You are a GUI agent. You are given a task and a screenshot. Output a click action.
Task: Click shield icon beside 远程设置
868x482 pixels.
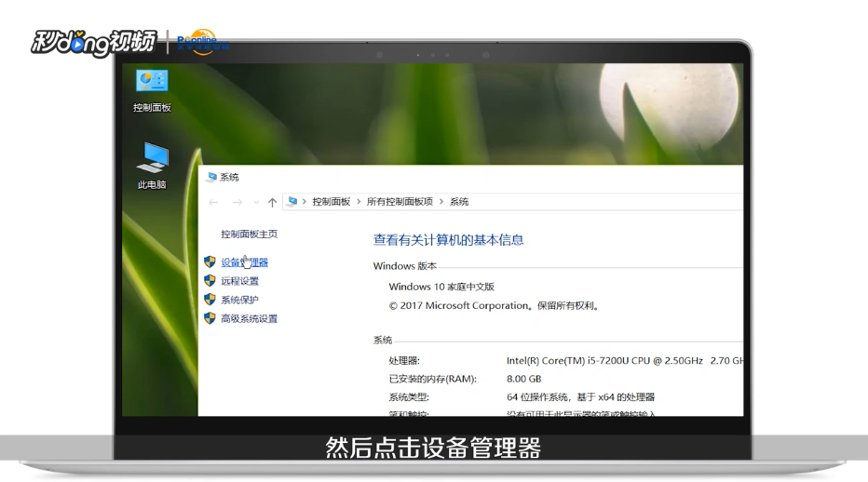(x=210, y=281)
